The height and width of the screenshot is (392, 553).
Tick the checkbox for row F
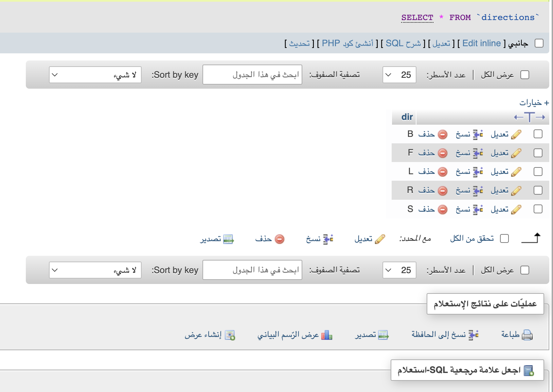pyautogui.click(x=538, y=153)
